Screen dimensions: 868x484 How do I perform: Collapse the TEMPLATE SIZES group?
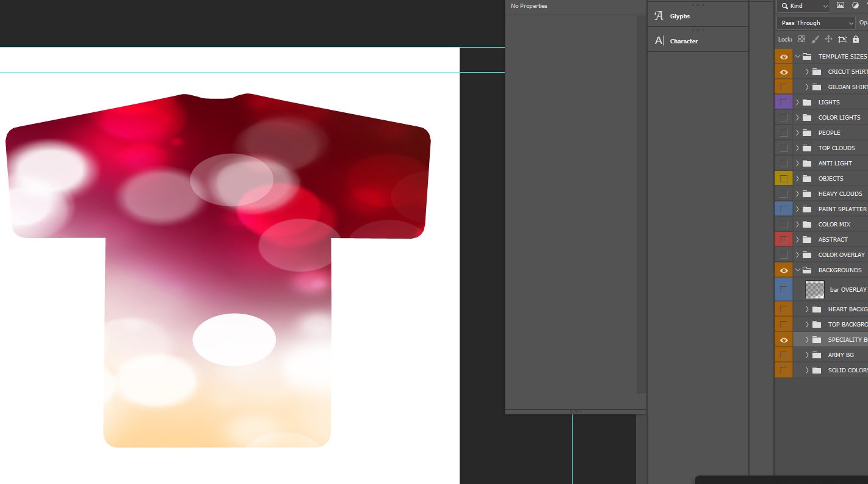797,56
